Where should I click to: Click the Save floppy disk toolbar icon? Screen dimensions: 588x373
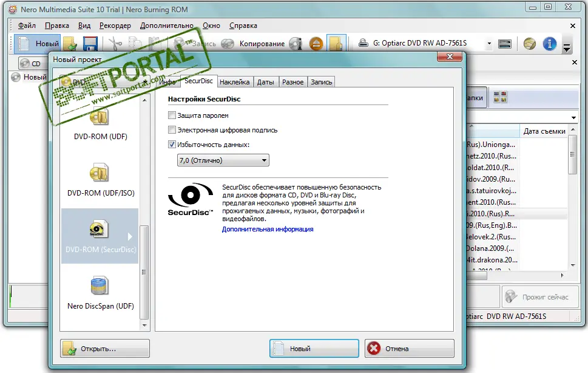90,44
